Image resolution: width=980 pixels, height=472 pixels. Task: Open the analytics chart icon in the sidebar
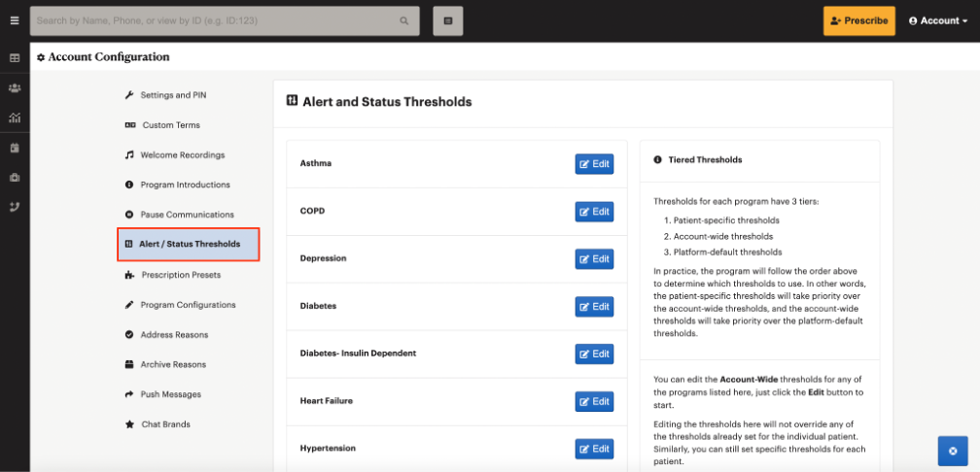coord(15,118)
